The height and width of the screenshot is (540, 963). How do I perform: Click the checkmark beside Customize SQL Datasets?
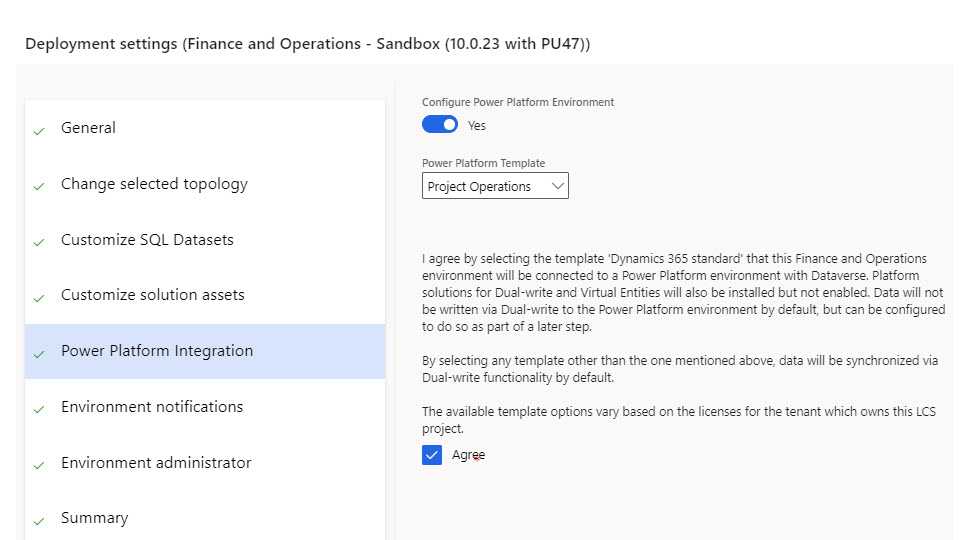click(x=39, y=243)
